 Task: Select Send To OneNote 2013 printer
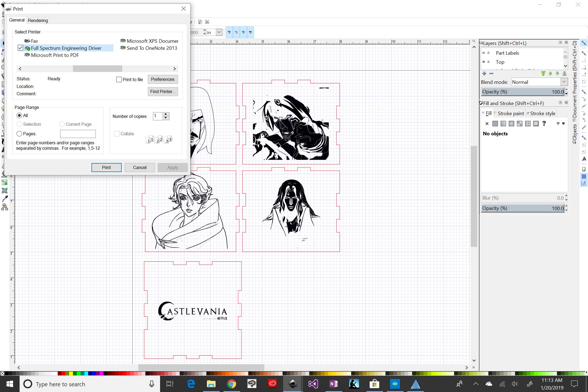click(149, 48)
